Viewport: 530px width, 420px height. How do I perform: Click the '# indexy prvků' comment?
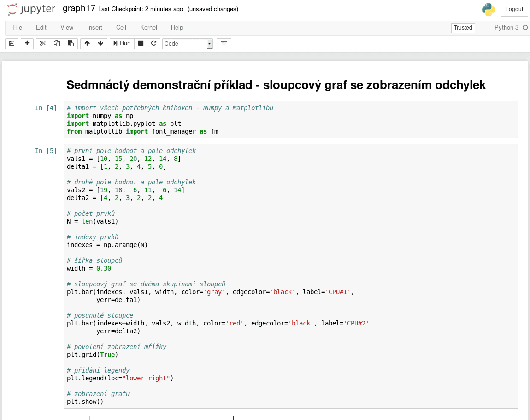coord(93,237)
